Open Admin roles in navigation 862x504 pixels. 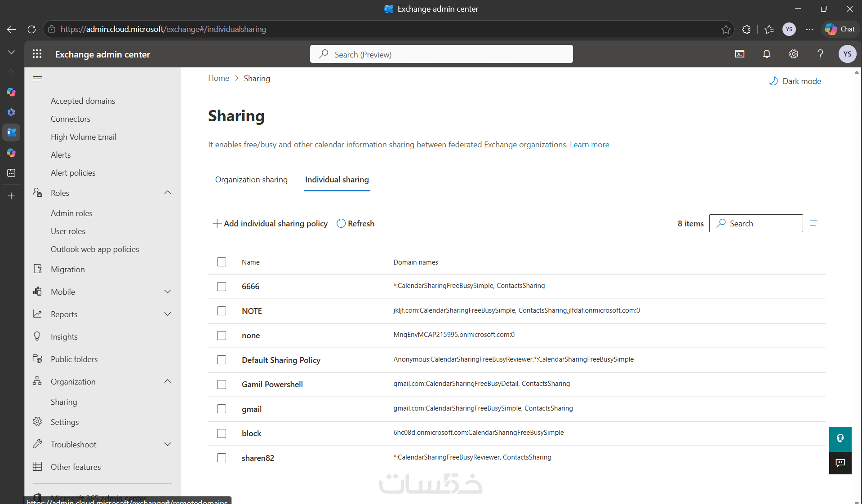pyautogui.click(x=71, y=213)
